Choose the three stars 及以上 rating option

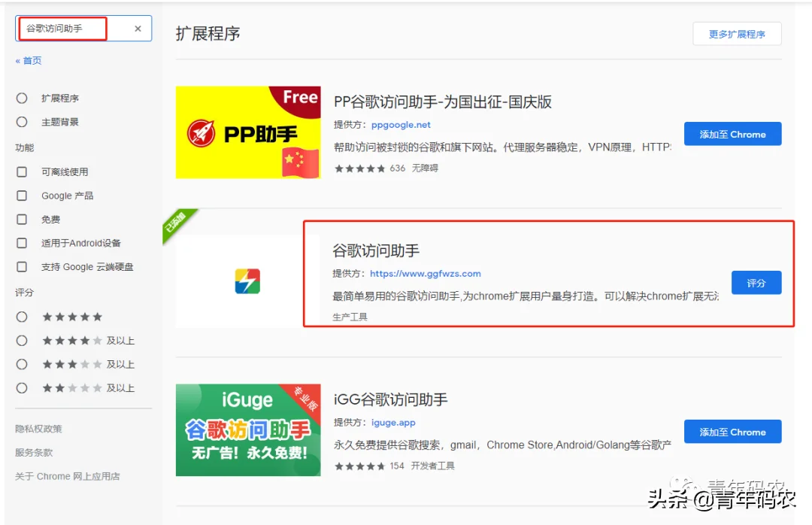[x=22, y=364]
